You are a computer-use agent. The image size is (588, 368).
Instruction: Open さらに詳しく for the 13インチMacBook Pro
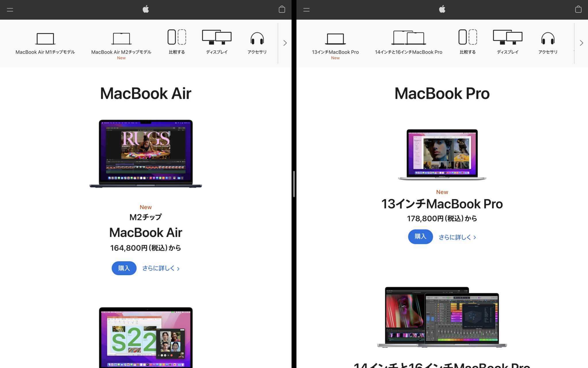[457, 237]
